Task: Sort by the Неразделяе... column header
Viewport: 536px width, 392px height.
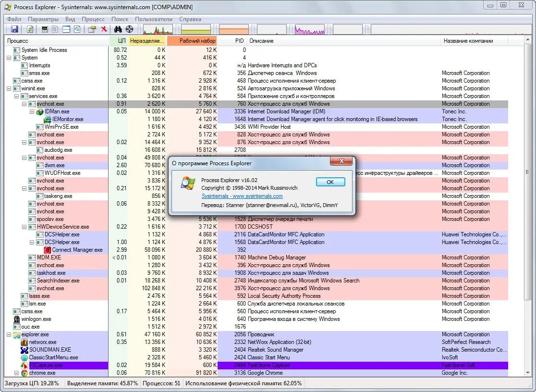Action: (x=147, y=41)
